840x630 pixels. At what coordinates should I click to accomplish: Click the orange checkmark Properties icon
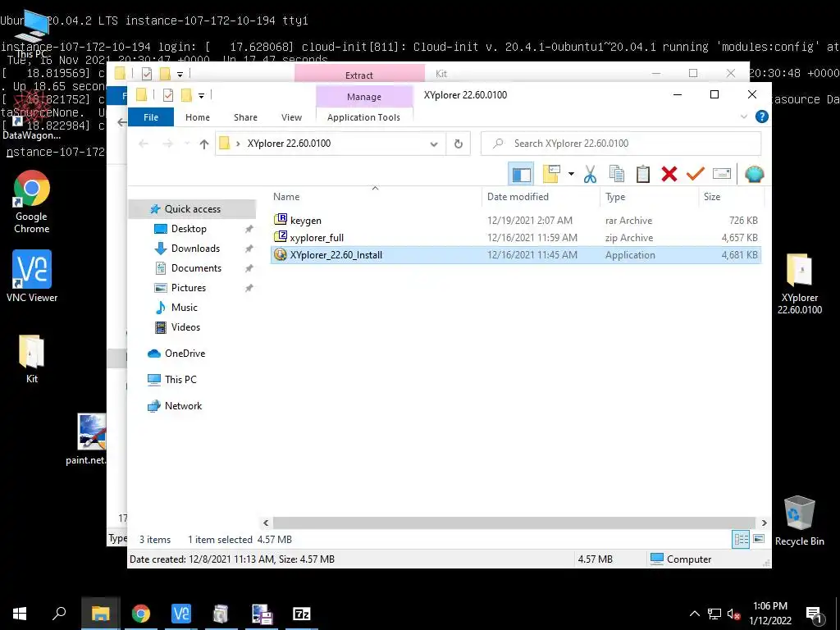pyautogui.click(x=696, y=174)
